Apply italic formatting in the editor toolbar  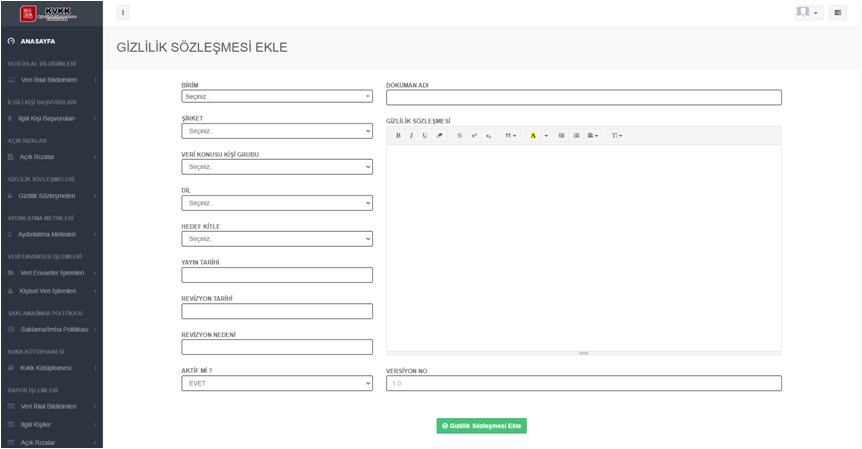click(411, 135)
